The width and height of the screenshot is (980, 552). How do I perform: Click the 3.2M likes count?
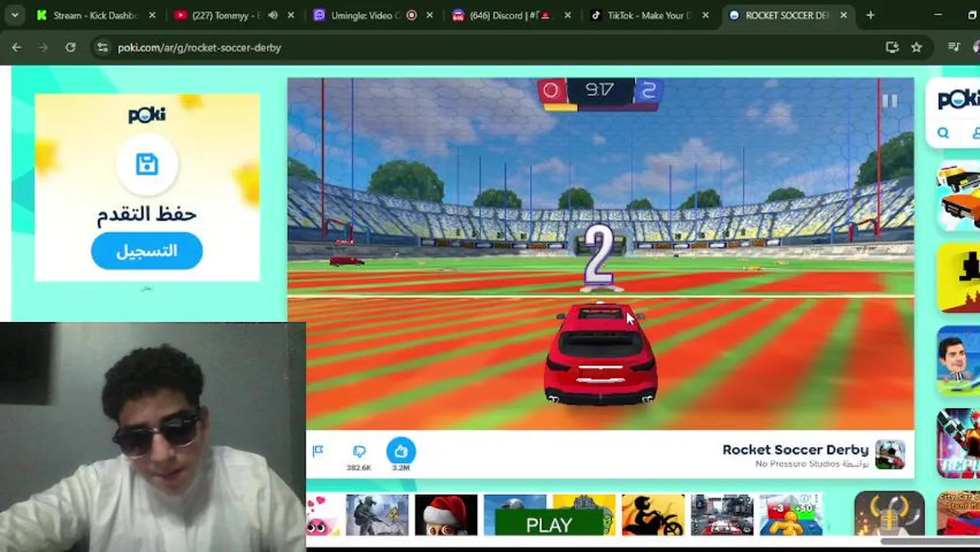pos(401,468)
